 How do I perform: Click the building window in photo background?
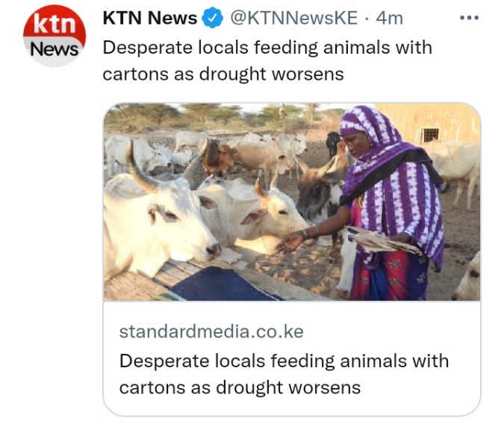430,135
